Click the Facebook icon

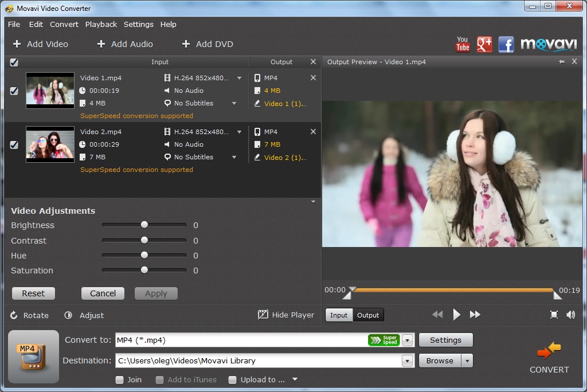506,43
